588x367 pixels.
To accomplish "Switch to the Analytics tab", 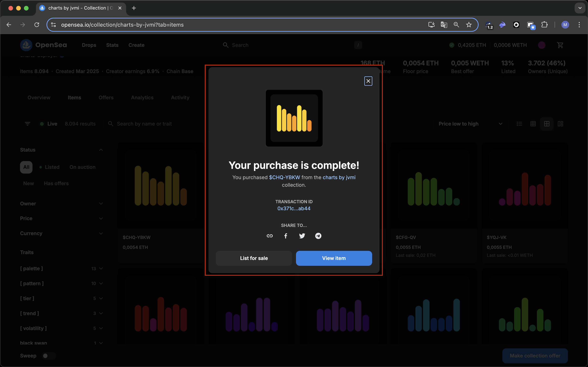I will click(142, 98).
